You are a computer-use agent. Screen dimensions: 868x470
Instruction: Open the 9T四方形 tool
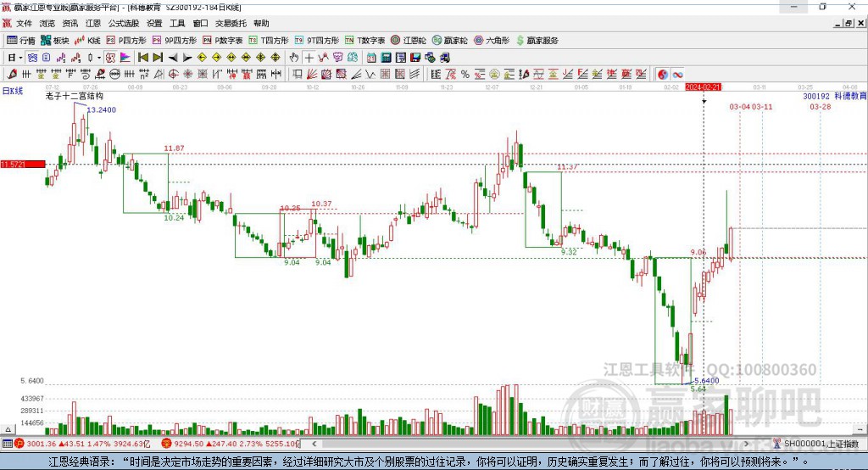(317, 41)
